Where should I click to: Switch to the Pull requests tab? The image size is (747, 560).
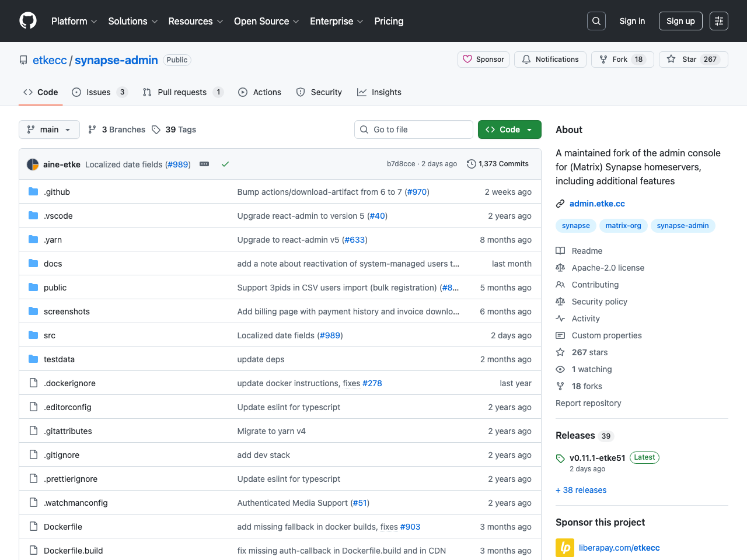182,92
